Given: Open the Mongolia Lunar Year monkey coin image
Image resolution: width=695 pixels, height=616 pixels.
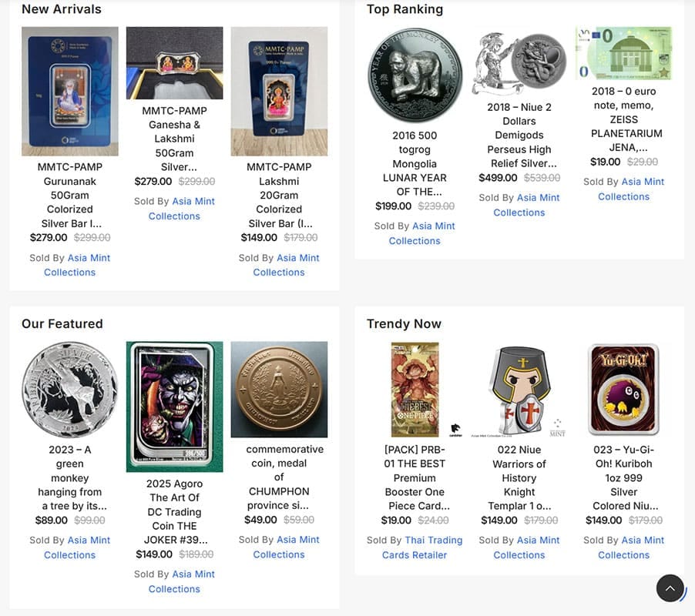Looking at the screenshot, I should (415, 75).
